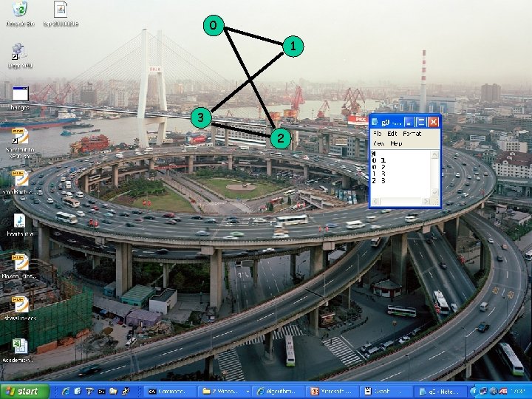Image resolution: width=532 pixels, height=399 pixels.
Task: Click the ATI tray icon
Action: [x=503, y=391]
